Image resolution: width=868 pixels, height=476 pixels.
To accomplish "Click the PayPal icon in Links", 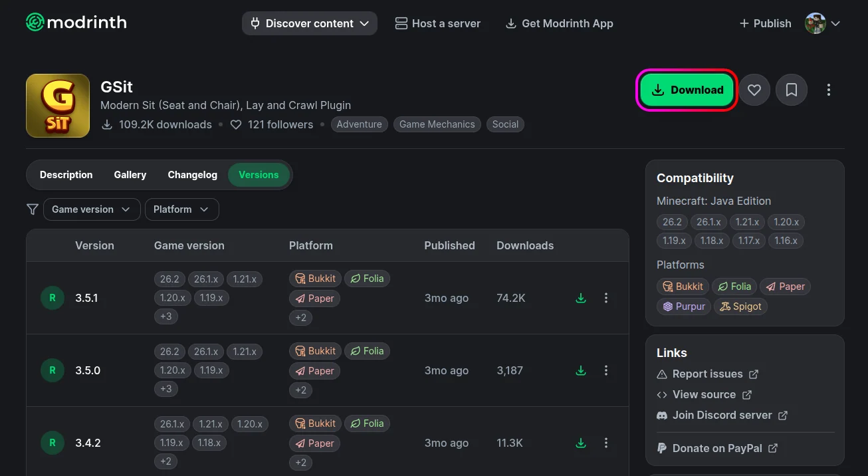I will tap(662, 449).
